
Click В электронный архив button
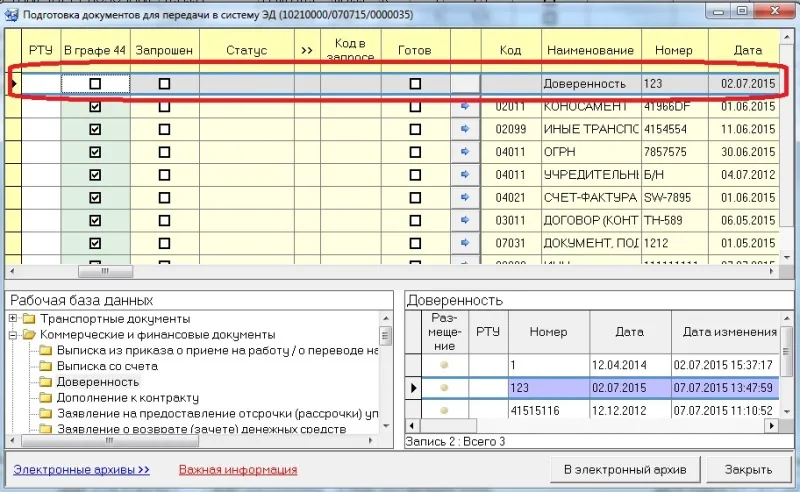pos(625,470)
